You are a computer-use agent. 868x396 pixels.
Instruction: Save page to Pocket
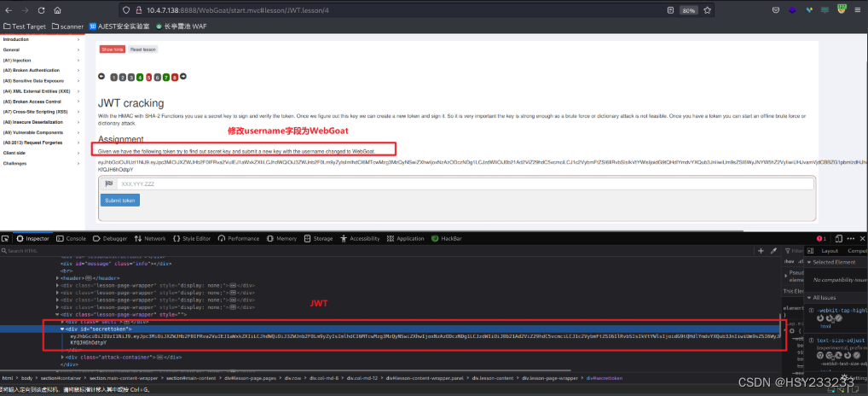pyautogui.click(x=777, y=10)
